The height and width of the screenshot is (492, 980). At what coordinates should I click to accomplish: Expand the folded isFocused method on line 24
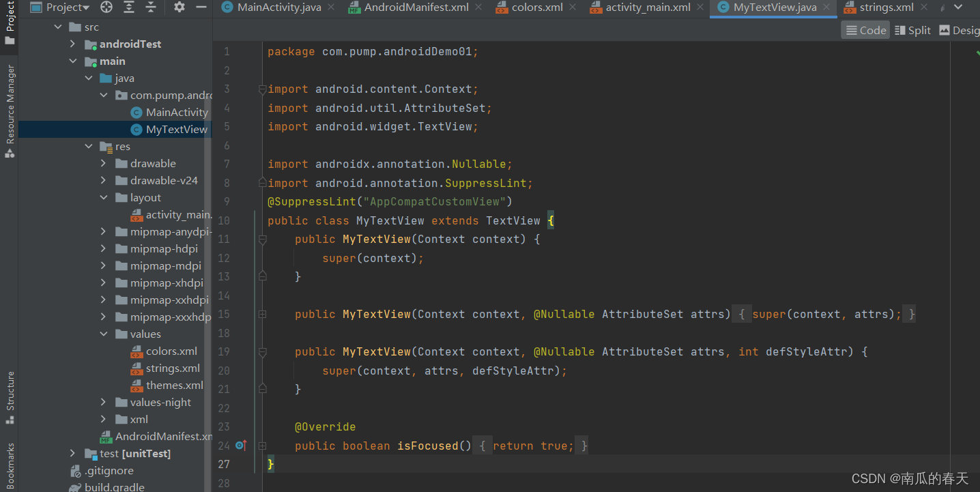(x=262, y=446)
